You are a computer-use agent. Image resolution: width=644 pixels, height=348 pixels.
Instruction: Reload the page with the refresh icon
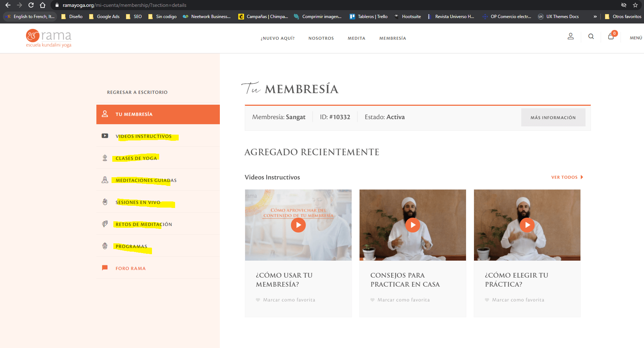point(31,5)
